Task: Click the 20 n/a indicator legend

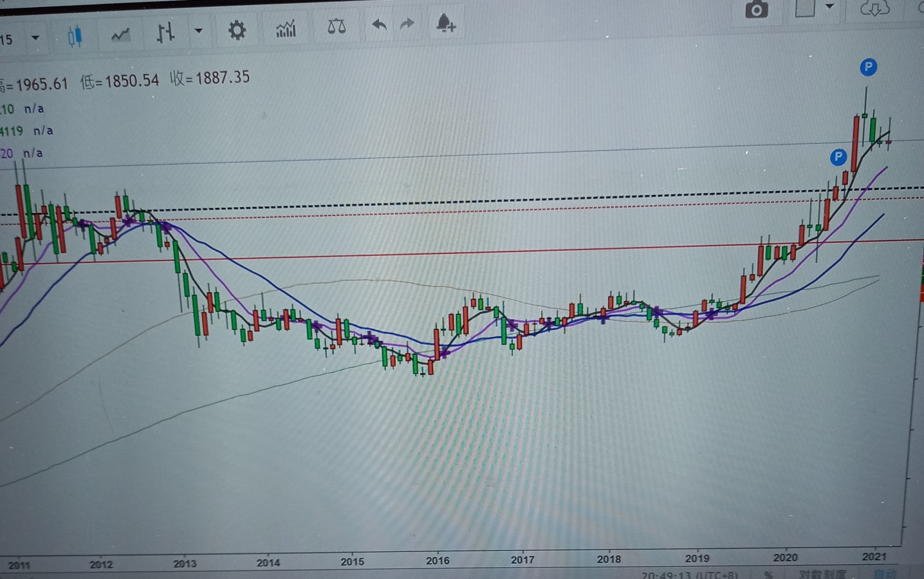Action: (21, 153)
